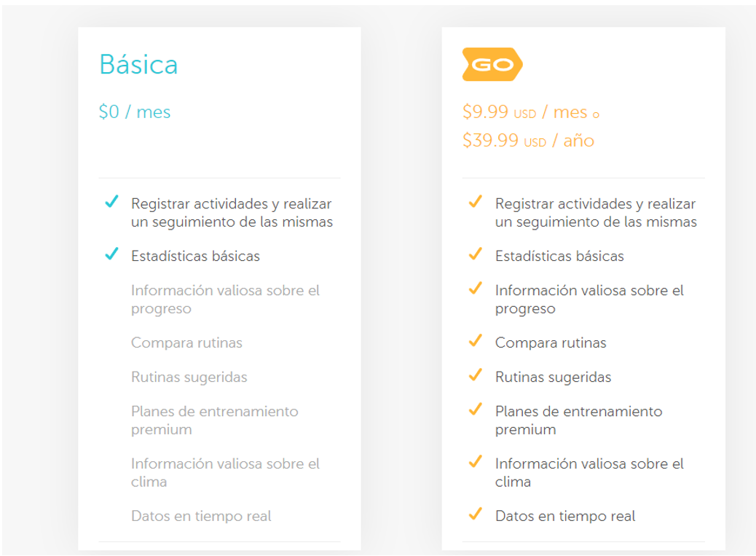Click orange checkmark for Información valiosa sobre el clima
756x556 pixels.
point(476,461)
